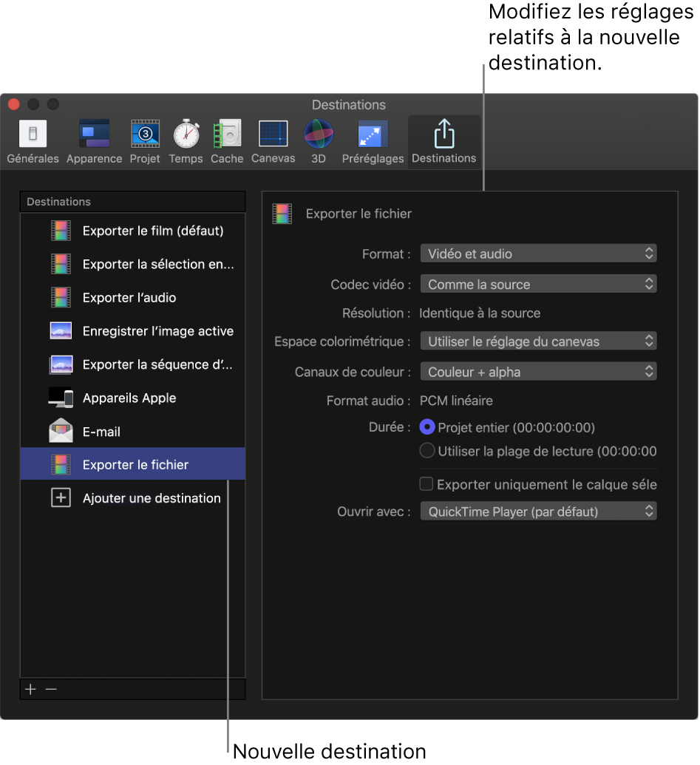Image resolution: width=700 pixels, height=765 pixels.
Task: Open Préréglages preferences pane
Action: coord(373,141)
